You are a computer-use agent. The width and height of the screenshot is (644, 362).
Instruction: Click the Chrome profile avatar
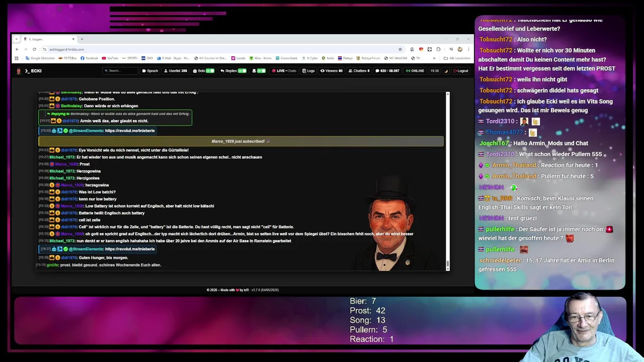(460, 49)
